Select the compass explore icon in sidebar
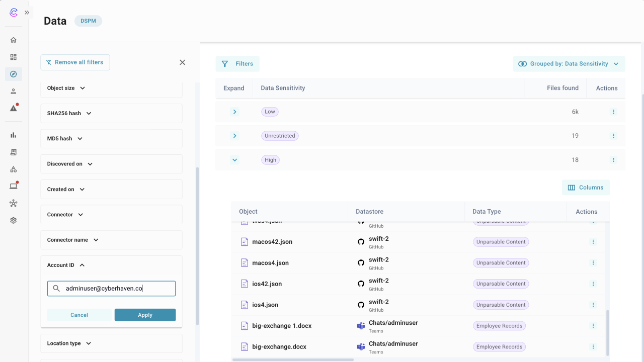 click(x=14, y=74)
